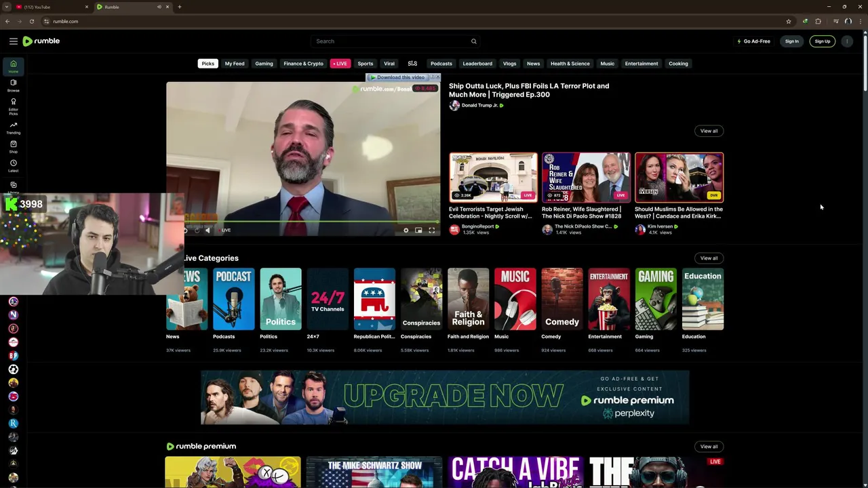Open the Politics live category card
The height and width of the screenshot is (488, 868).
coord(280,299)
